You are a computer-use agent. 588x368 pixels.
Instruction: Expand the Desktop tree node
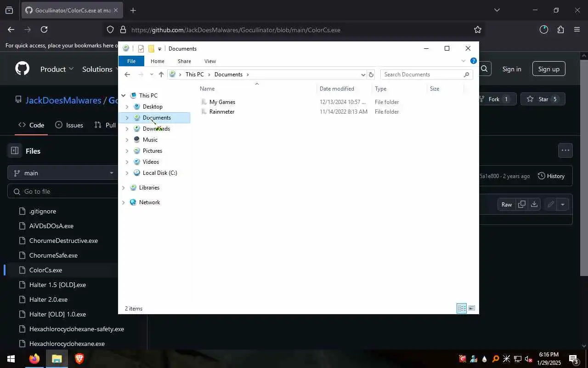point(127,107)
